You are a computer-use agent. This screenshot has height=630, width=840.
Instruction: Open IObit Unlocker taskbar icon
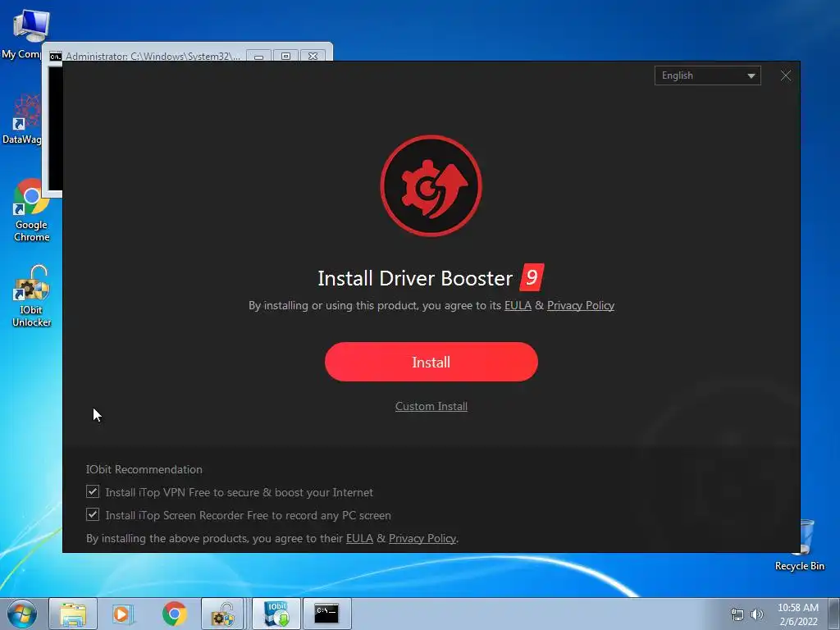point(223,614)
